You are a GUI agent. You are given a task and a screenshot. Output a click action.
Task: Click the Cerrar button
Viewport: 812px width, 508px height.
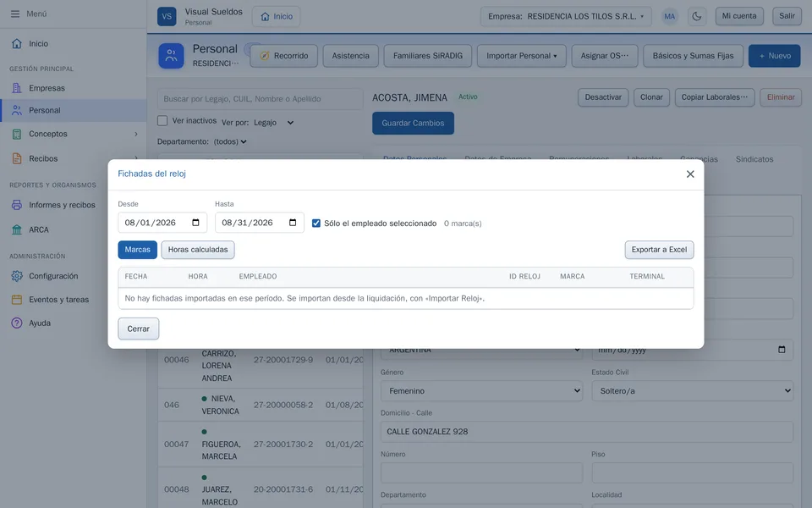pyautogui.click(x=138, y=329)
